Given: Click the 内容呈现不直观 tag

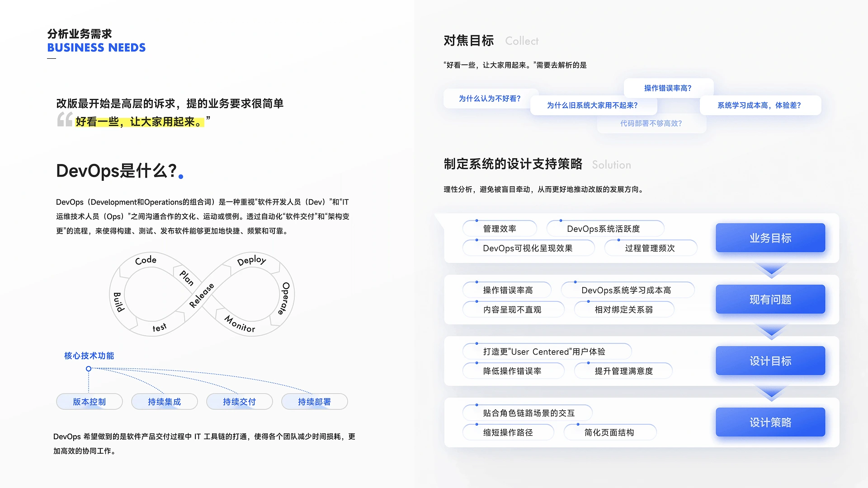Looking at the screenshot, I should click(513, 310).
